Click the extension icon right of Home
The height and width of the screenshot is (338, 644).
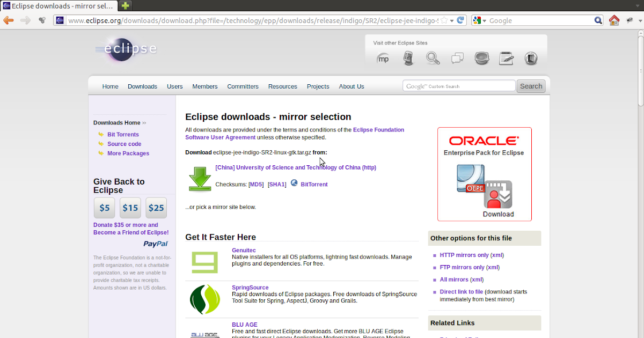[630, 20]
